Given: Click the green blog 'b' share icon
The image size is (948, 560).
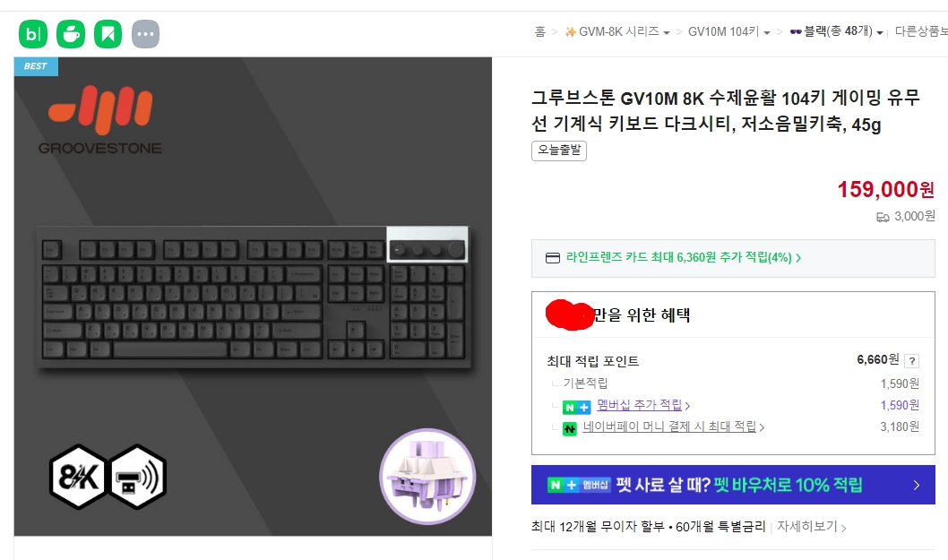Looking at the screenshot, I should pos(33,34).
